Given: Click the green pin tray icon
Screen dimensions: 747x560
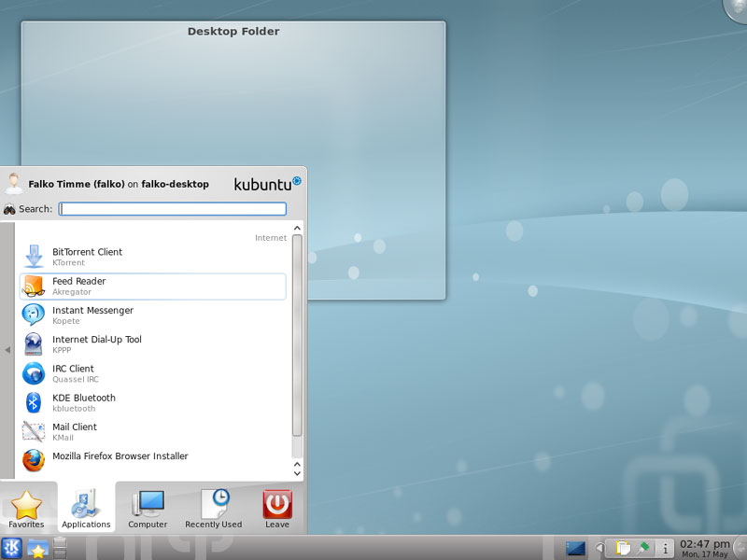Looking at the screenshot, I should (643, 549).
